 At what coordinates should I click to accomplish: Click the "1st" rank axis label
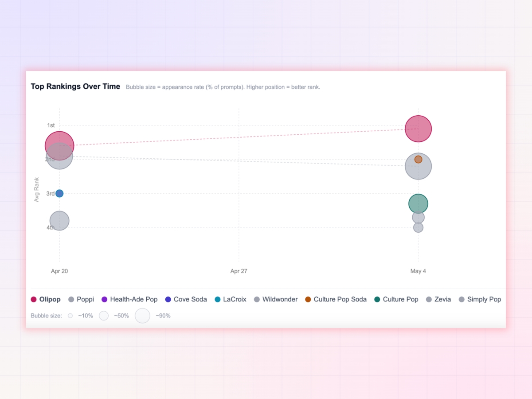[x=51, y=125]
